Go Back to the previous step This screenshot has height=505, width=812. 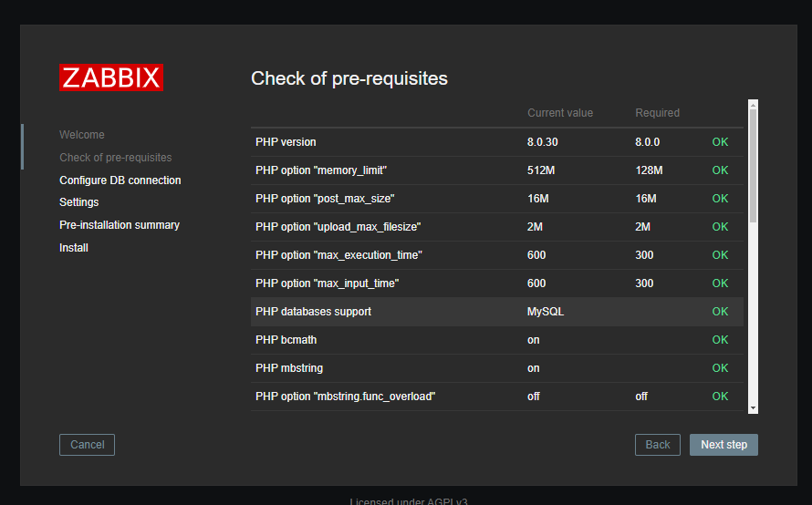pos(657,445)
